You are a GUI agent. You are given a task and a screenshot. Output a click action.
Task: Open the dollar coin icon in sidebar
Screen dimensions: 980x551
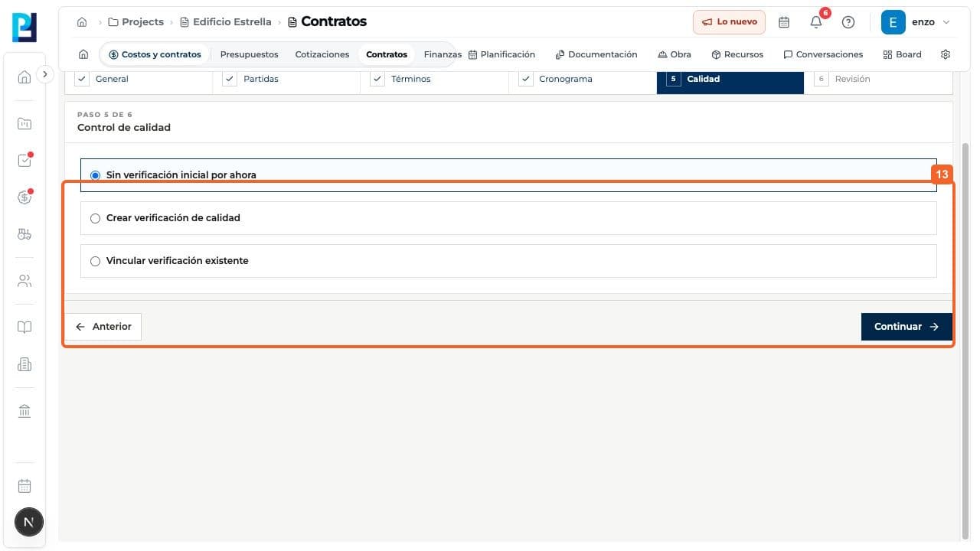[24, 197]
